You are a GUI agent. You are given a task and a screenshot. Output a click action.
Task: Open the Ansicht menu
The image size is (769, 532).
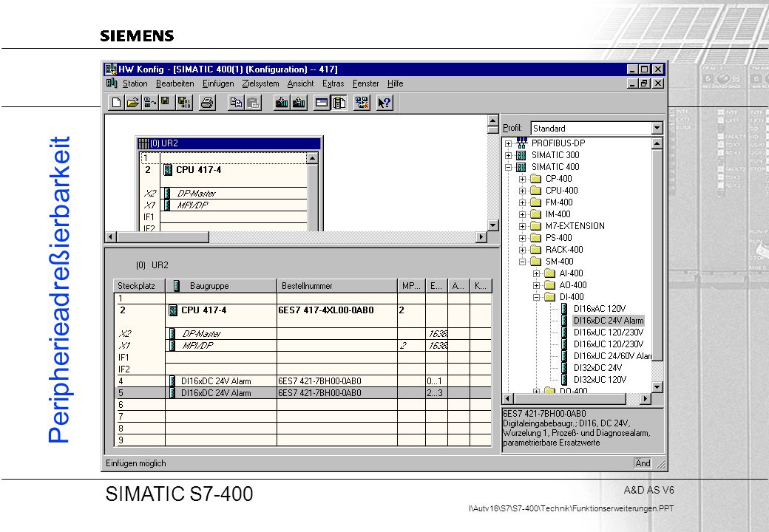coord(301,83)
